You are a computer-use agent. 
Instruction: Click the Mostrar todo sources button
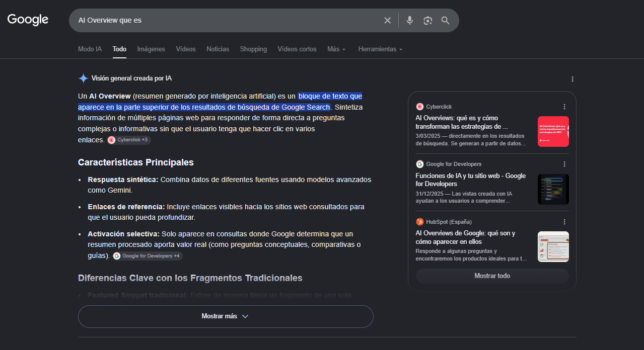(x=492, y=276)
